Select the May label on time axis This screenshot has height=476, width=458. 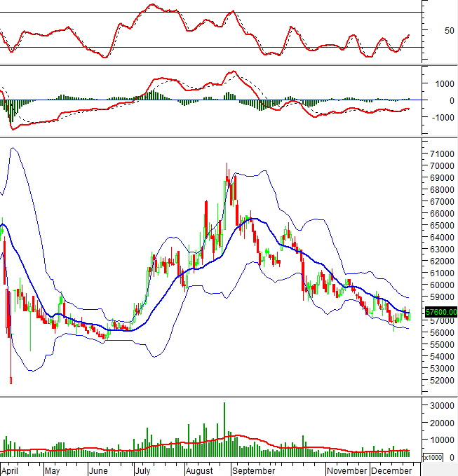(53, 471)
